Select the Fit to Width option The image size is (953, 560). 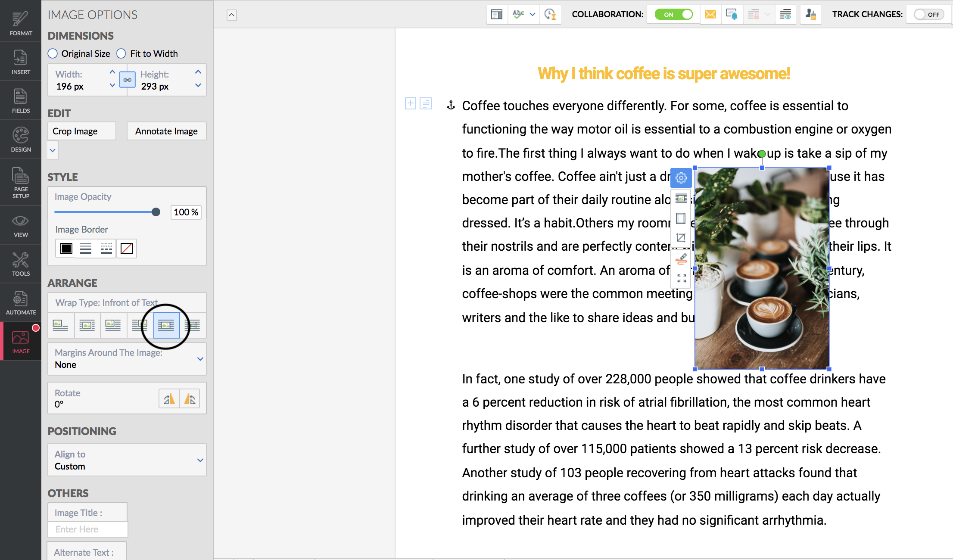[x=121, y=53]
